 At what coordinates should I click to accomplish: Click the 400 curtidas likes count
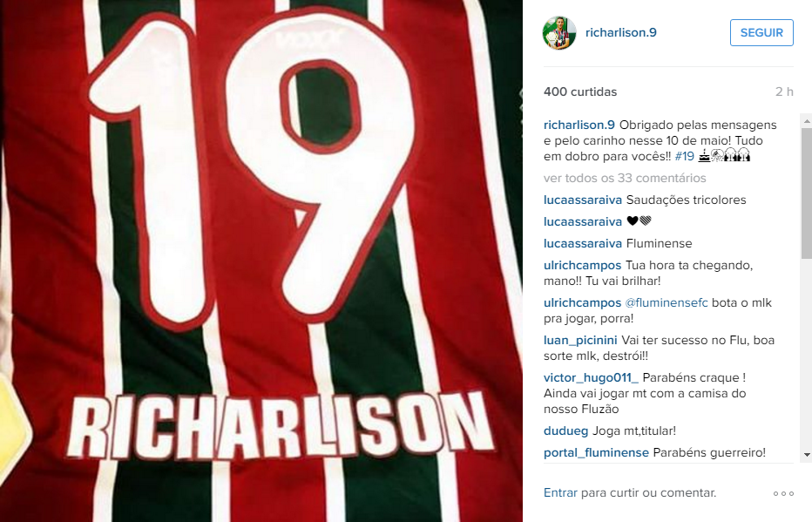coord(580,92)
